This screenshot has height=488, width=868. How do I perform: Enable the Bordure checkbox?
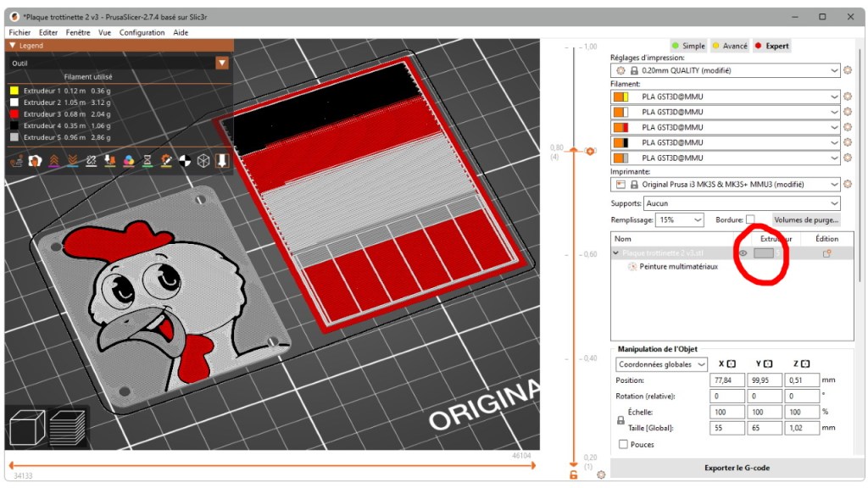point(750,220)
